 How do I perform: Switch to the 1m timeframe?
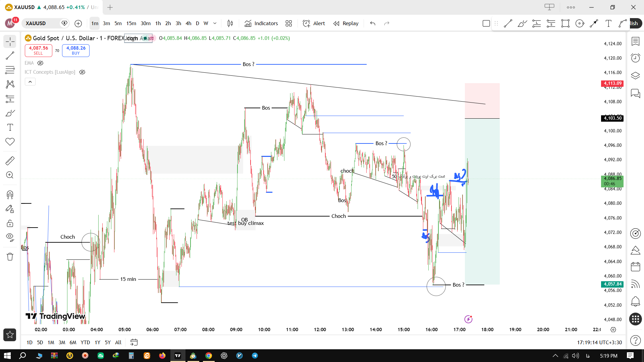(95, 23)
